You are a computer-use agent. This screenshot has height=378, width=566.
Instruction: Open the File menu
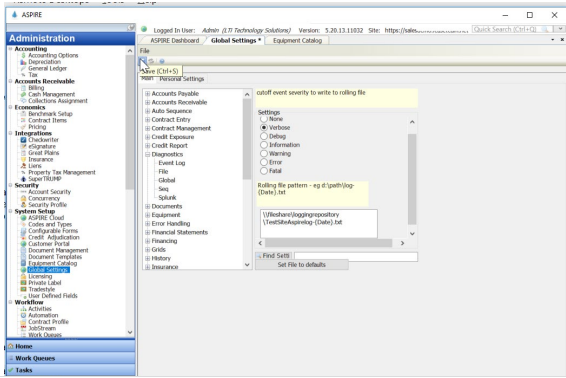(144, 51)
